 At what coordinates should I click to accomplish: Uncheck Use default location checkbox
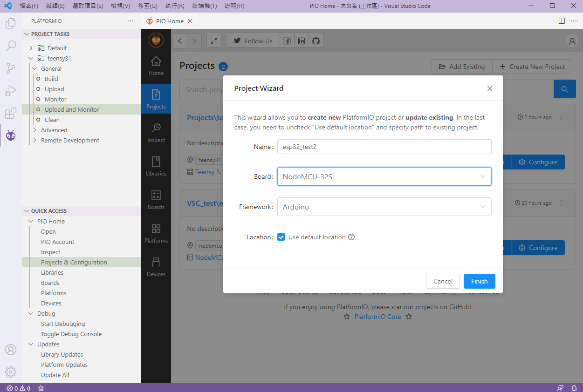[x=281, y=237]
